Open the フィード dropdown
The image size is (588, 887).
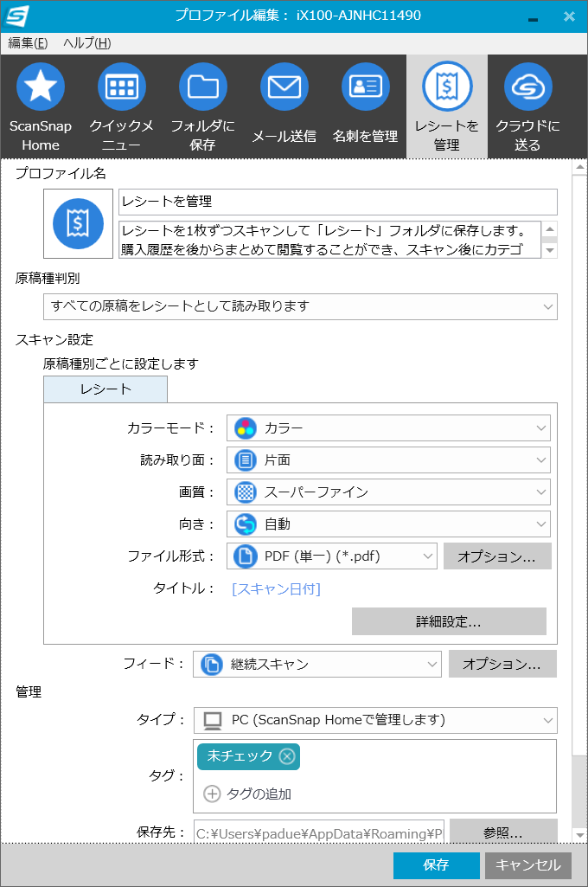tap(317, 664)
